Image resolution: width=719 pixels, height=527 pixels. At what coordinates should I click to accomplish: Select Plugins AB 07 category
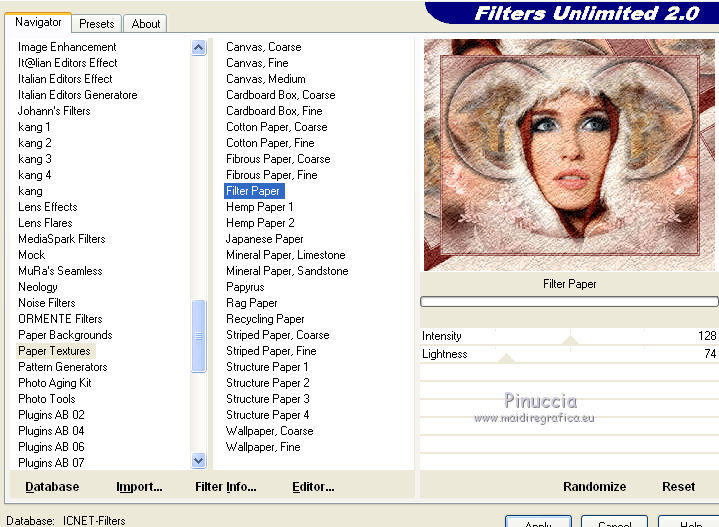click(51, 463)
